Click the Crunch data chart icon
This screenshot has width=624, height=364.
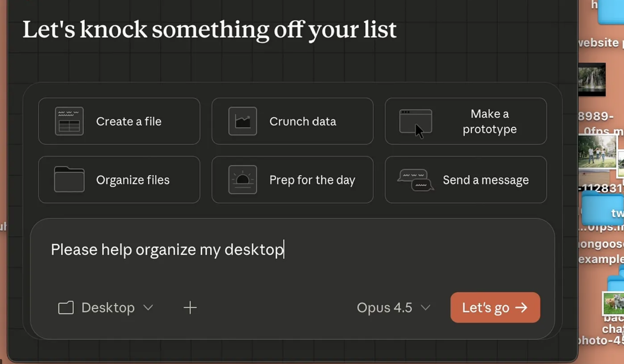tap(243, 121)
